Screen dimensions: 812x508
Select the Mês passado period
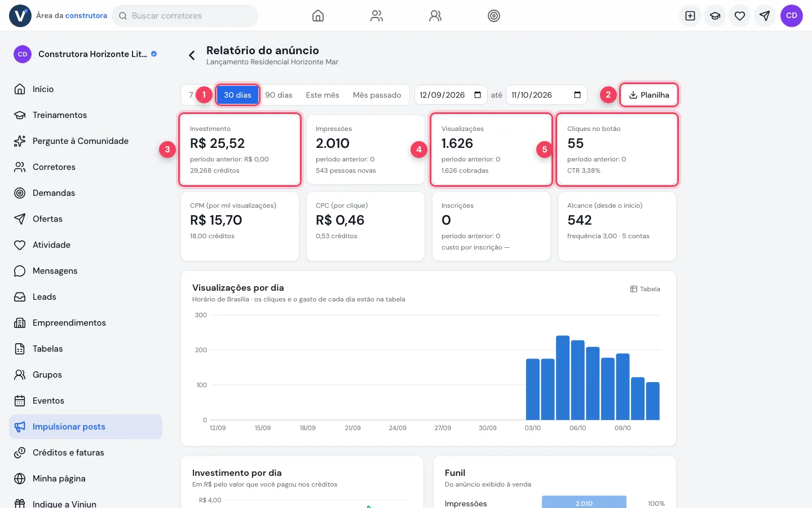377,95
